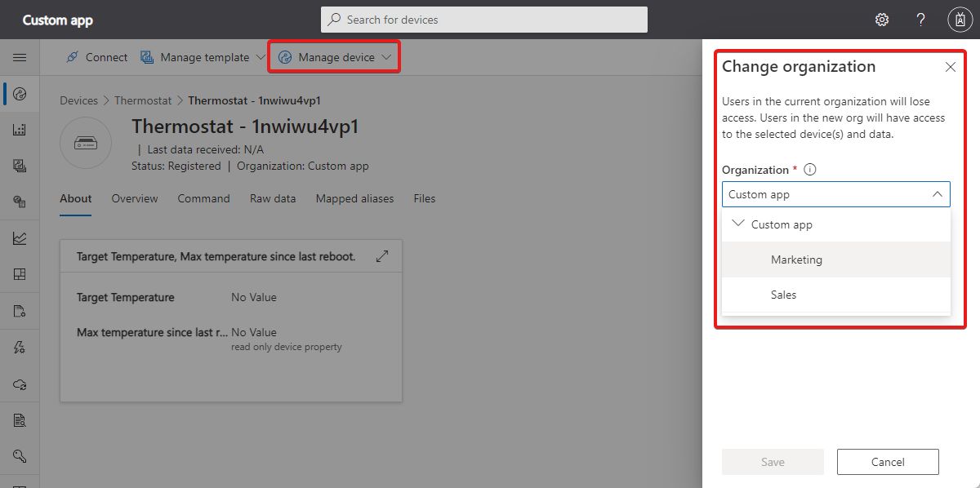
Task: Switch to the About tab
Action: pyautogui.click(x=76, y=198)
